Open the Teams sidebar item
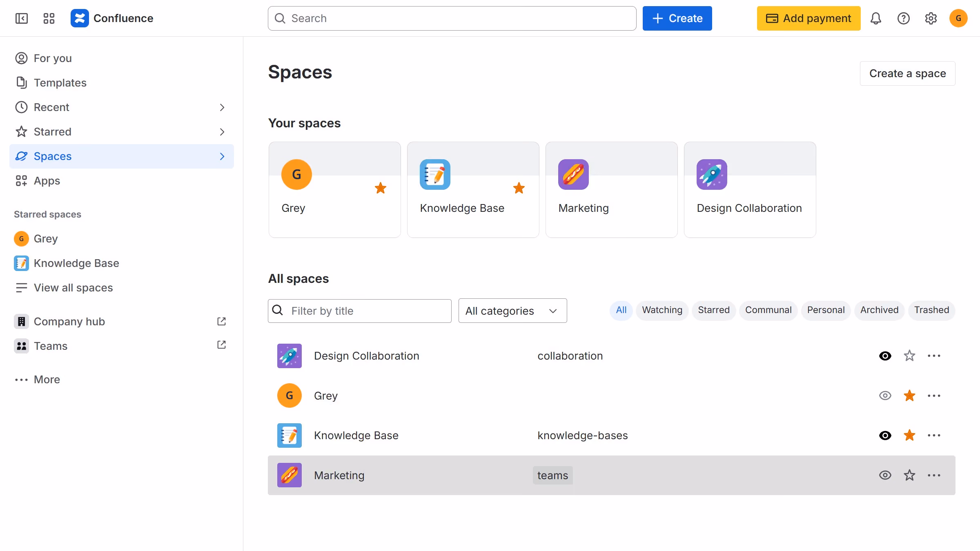 click(122, 346)
